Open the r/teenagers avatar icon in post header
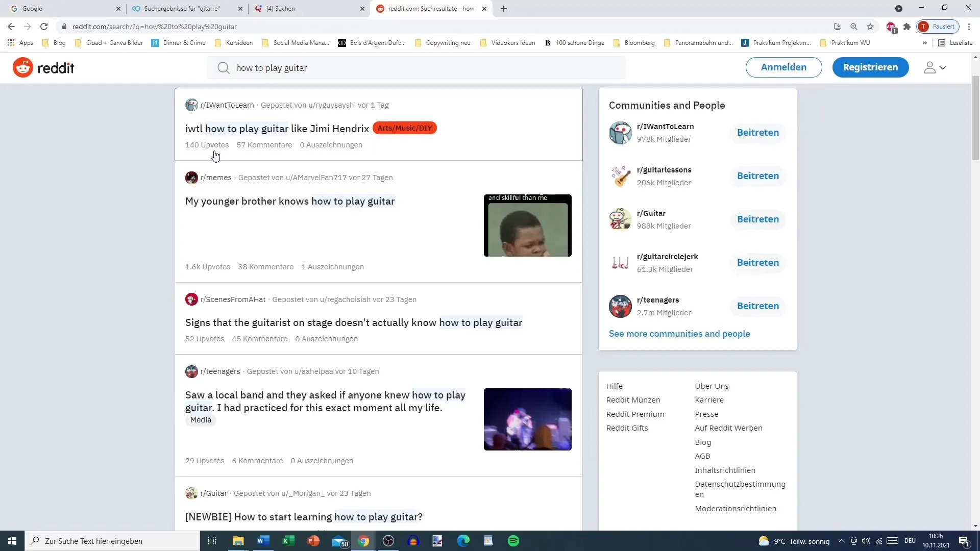This screenshot has height=551, width=980. 191,371
